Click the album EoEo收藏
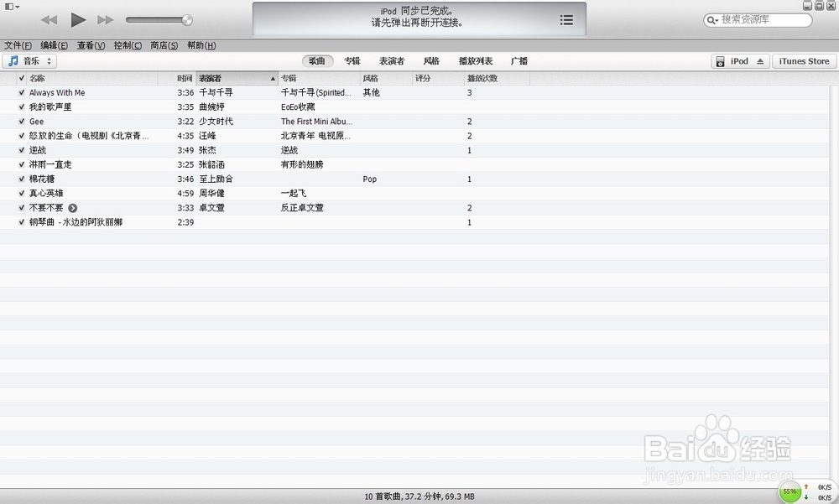Viewport: 839px width, 504px height. pyautogui.click(x=298, y=107)
